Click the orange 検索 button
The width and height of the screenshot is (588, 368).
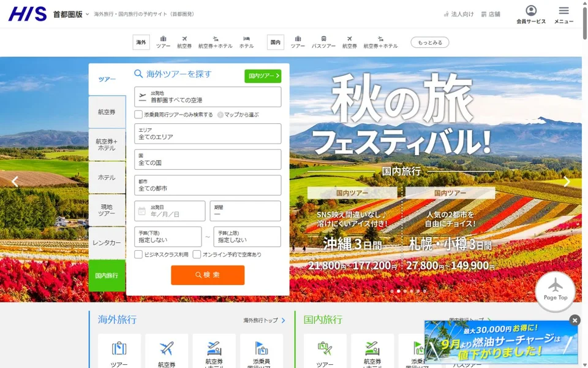(208, 275)
